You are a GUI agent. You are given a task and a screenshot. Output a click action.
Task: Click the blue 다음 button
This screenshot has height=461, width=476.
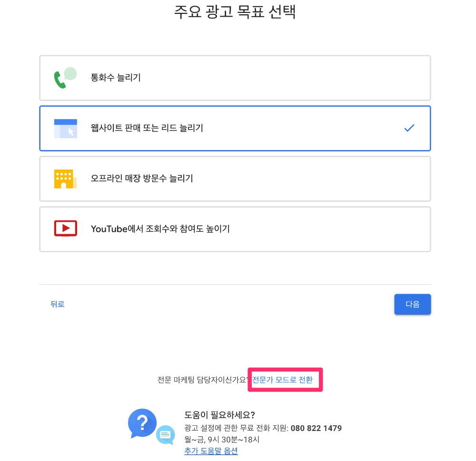[x=412, y=304]
